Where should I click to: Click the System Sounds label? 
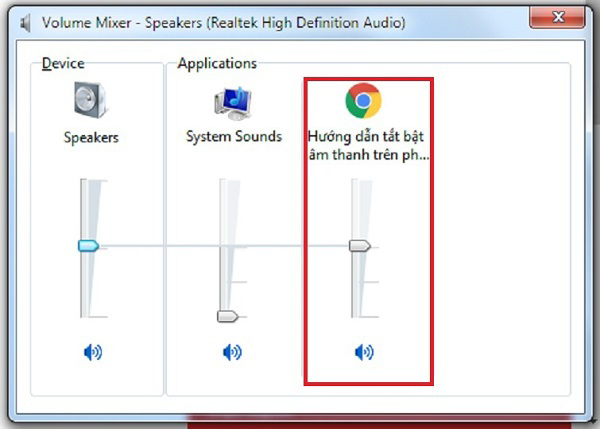pyautogui.click(x=234, y=137)
